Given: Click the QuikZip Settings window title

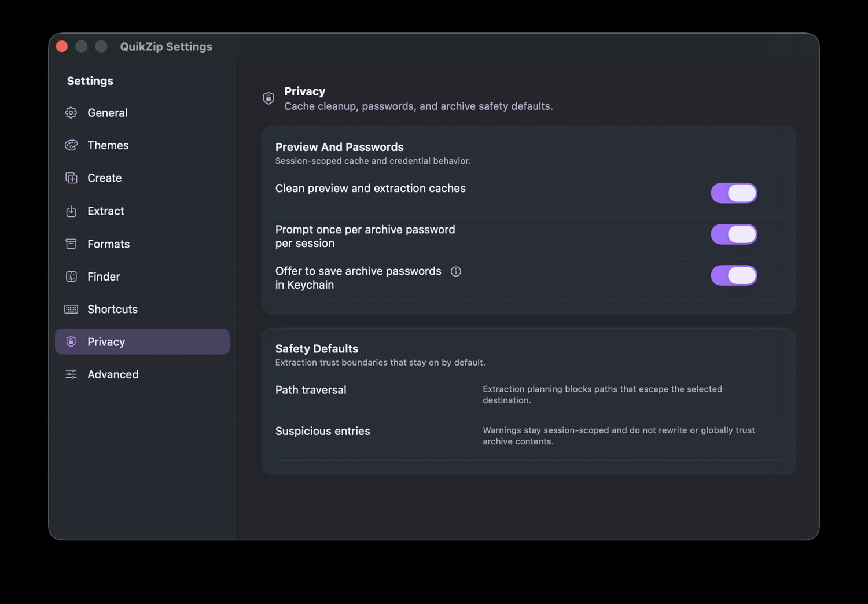Looking at the screenshot, I should (166, 47).
